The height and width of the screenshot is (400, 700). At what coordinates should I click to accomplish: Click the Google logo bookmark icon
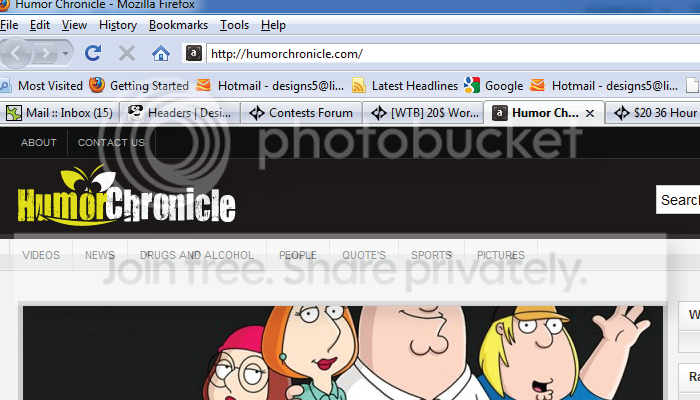point(471,85)
